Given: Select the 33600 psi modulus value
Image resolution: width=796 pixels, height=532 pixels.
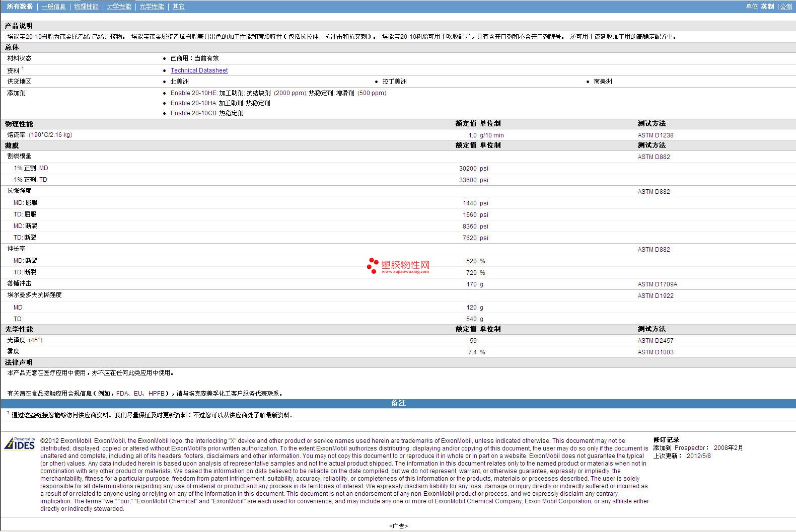Looking at the screenshot, I should (473, 180).
